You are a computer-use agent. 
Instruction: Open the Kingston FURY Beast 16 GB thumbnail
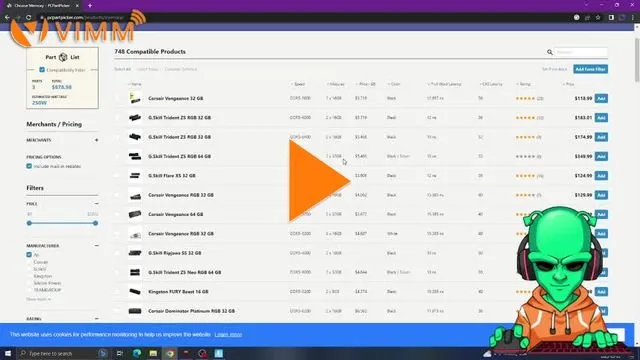pyautogui.click(x=135, y=291)
